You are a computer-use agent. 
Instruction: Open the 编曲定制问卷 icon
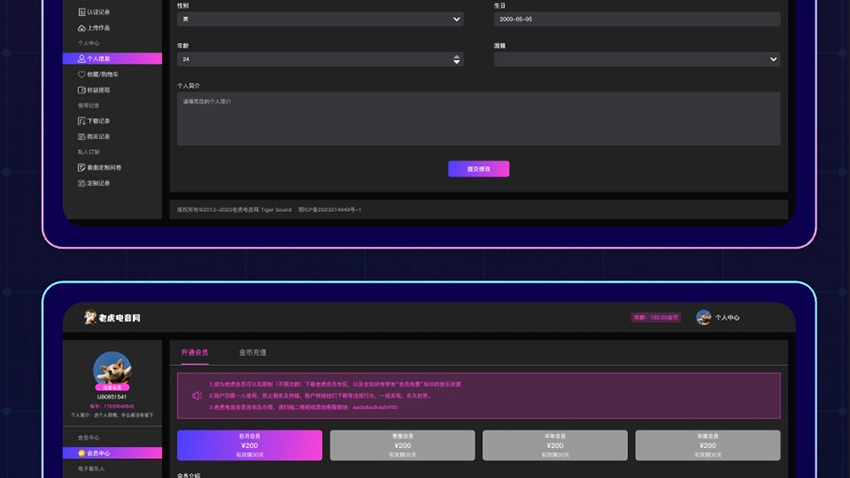82,168
